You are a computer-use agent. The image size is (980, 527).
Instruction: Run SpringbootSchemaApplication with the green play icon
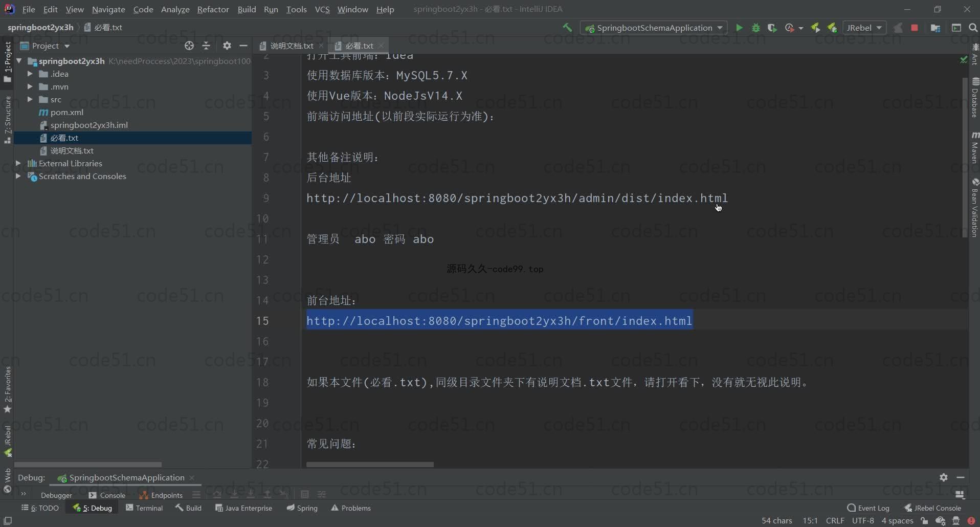pos(739,28)
